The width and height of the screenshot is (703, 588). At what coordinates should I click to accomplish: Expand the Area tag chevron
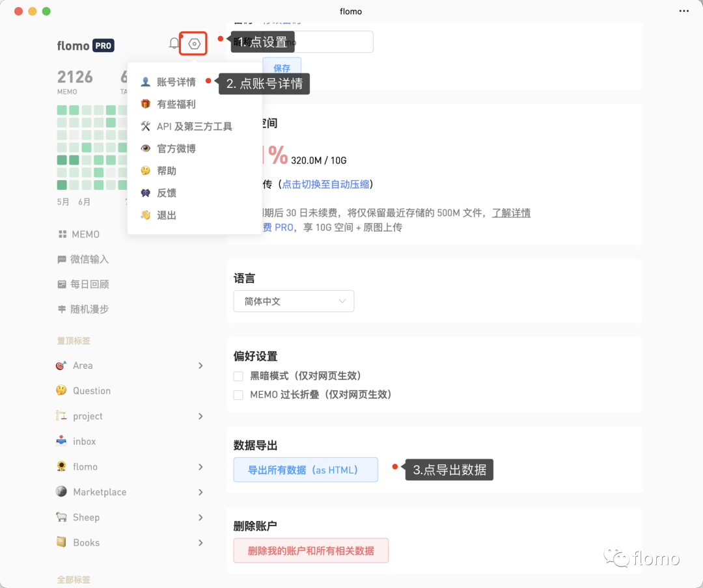point(200,366)
